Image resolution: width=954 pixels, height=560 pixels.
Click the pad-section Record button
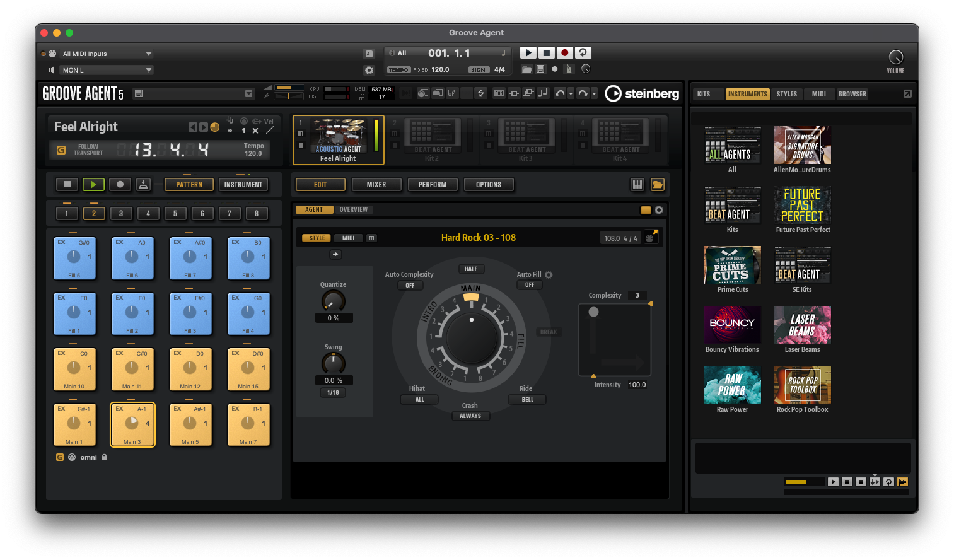pos(120,184)
